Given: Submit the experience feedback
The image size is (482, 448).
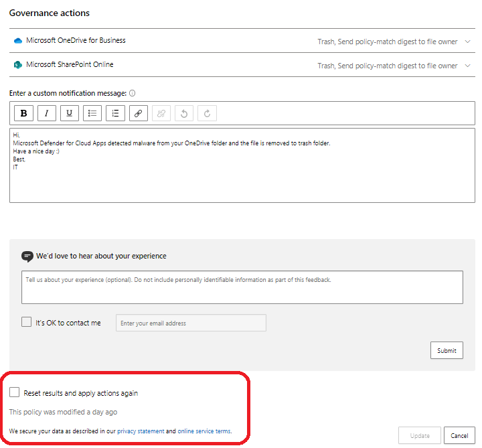Looking at the screenshot, I should [x=447, y=350].
